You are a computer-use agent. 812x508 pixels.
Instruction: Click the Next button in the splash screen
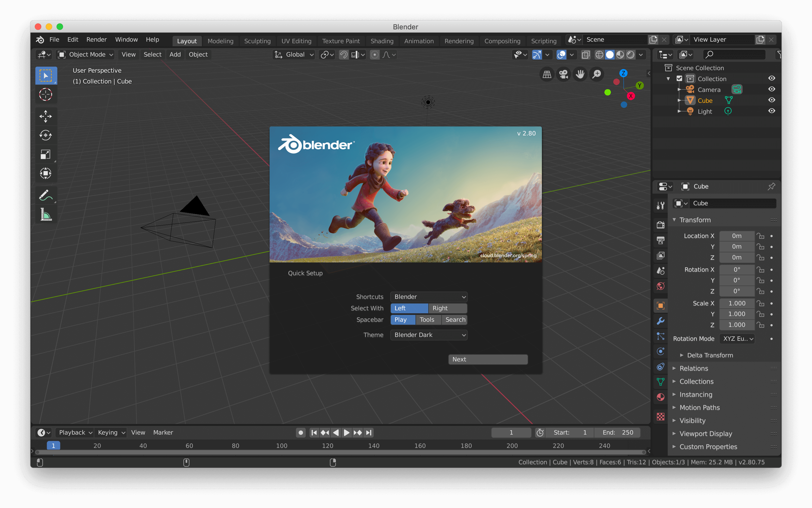(488, 359)
